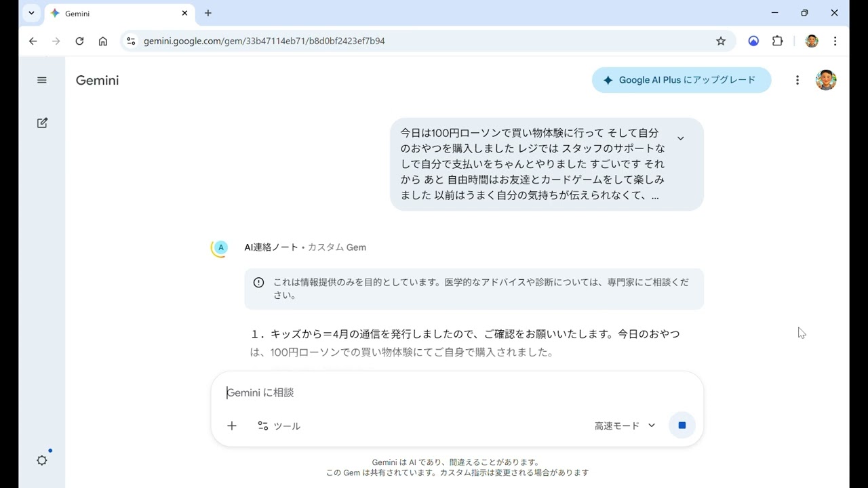
Task: Click the plus icon to add files
Action: (232, 426)
